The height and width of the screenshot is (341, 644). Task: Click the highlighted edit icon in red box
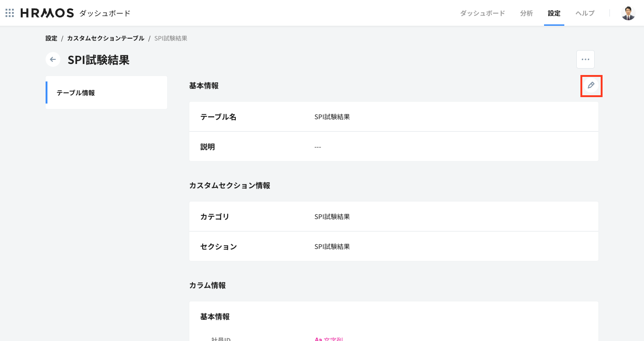[591, 86]
